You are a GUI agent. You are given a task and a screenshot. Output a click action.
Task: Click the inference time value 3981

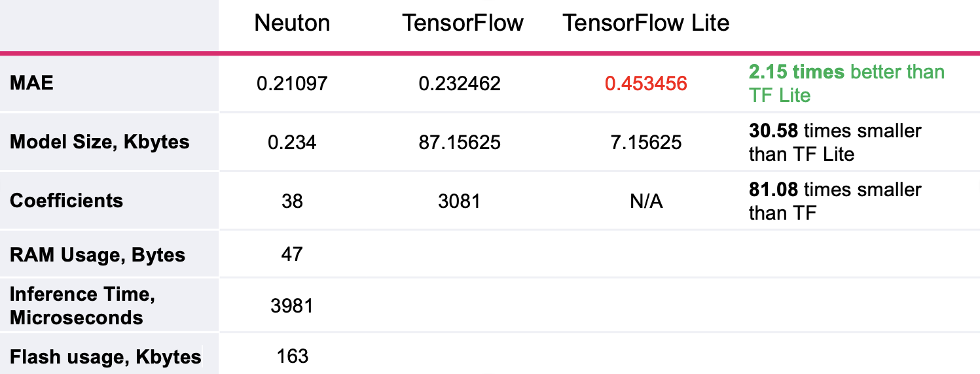292,305
